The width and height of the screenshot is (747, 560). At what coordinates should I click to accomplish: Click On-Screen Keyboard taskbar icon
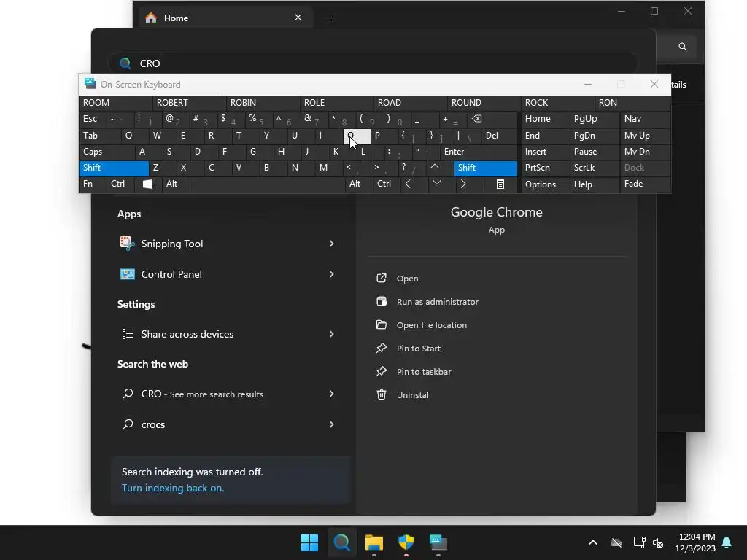[x=438, y=542]
